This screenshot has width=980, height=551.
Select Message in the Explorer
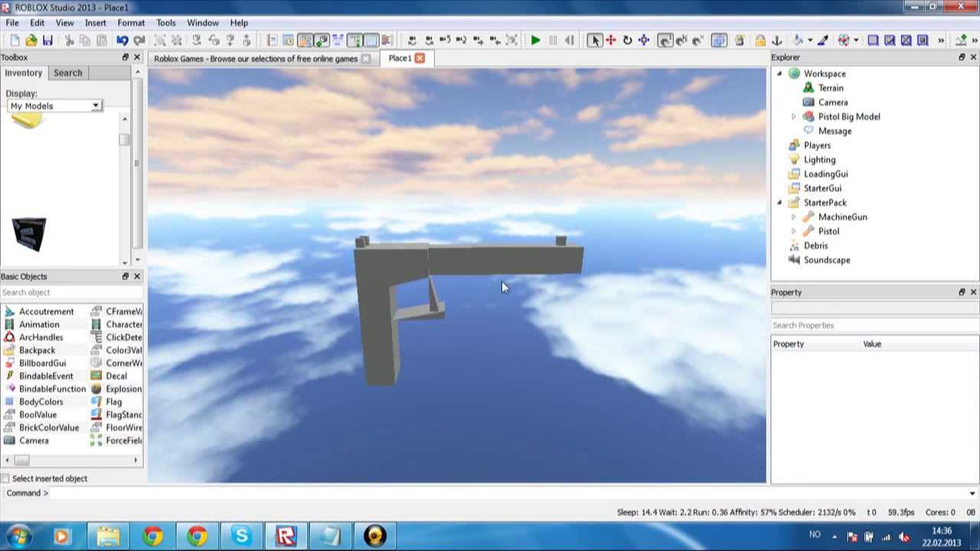coord(835,131)
